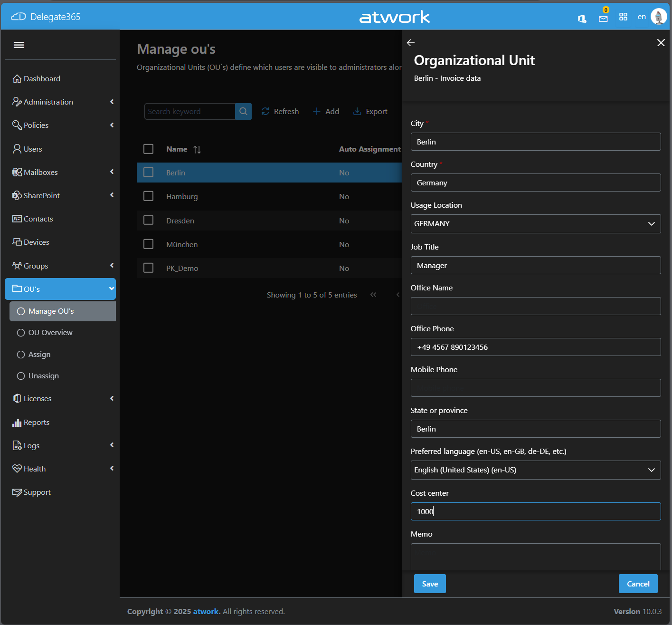
Task: Click the hamburger menu icon in sidebar
Action: click(19, 45)
